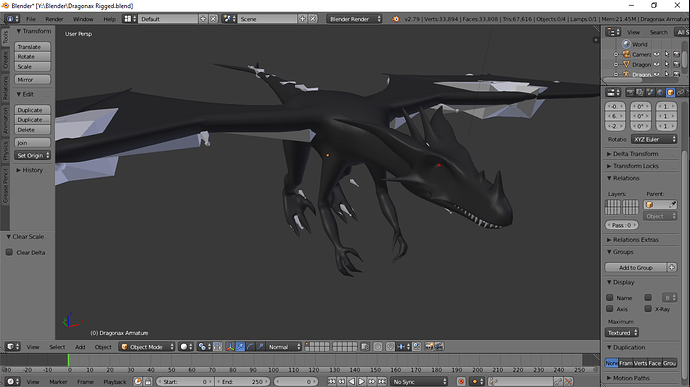This screenshot has height=387, width=690.
Task: Select the translate manipulator arrow icon
Action: coord(240,347)
